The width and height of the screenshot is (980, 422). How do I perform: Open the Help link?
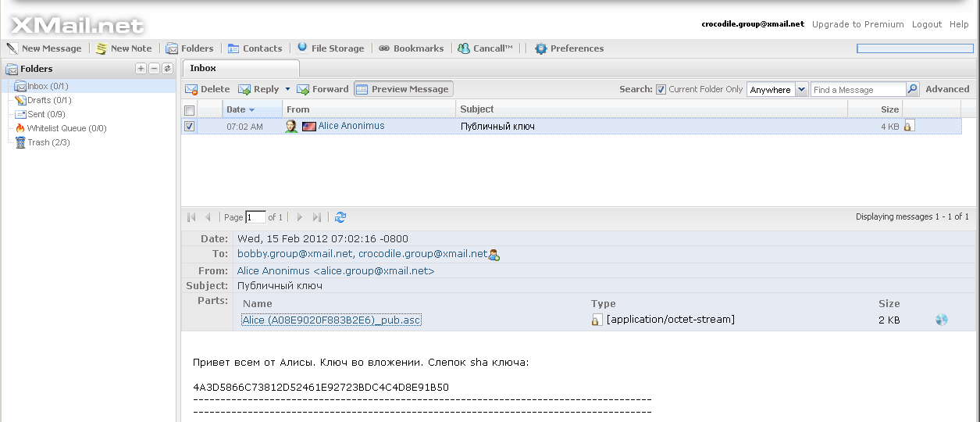[959, 24]
